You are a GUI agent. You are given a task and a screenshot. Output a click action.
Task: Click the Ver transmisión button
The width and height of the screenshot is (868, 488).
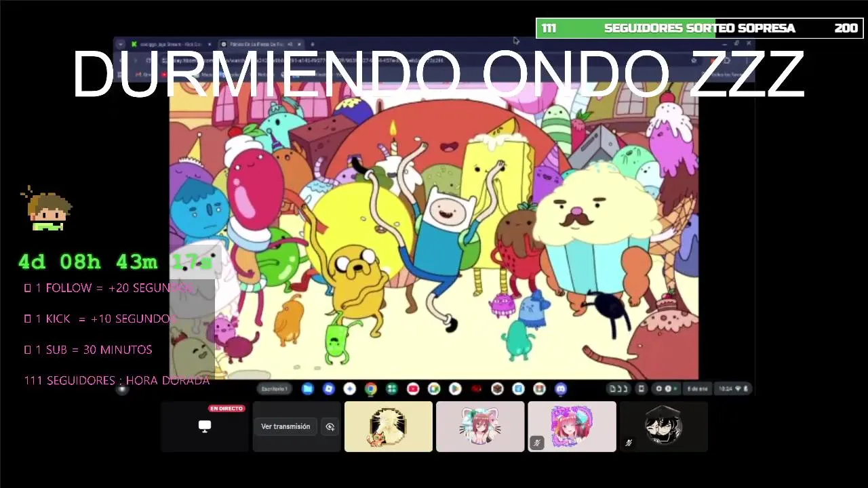point(285,426)
